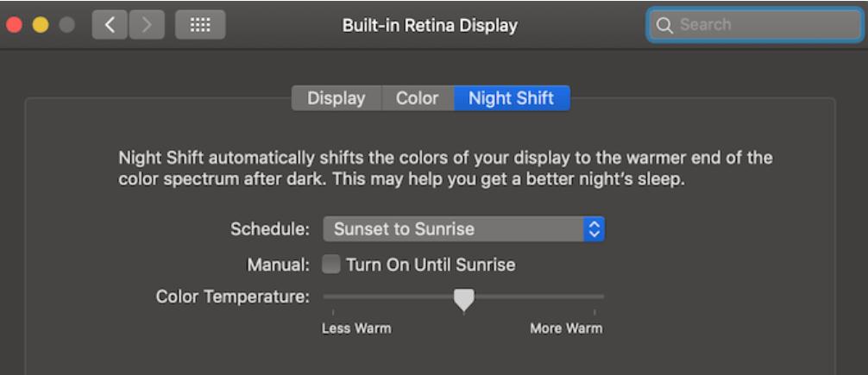Click the gray zoom window button
The width and height of the screenshot is (868, 375).
point(66,25)
